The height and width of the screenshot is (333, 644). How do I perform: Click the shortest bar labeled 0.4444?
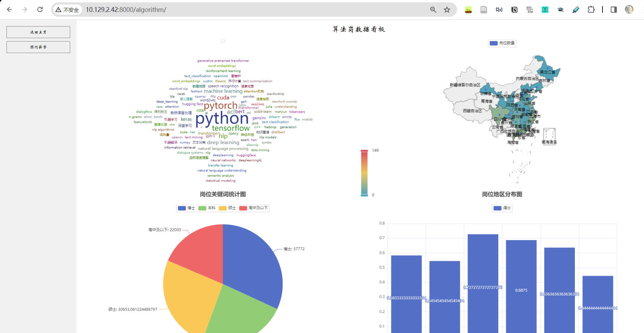[598, 304]
